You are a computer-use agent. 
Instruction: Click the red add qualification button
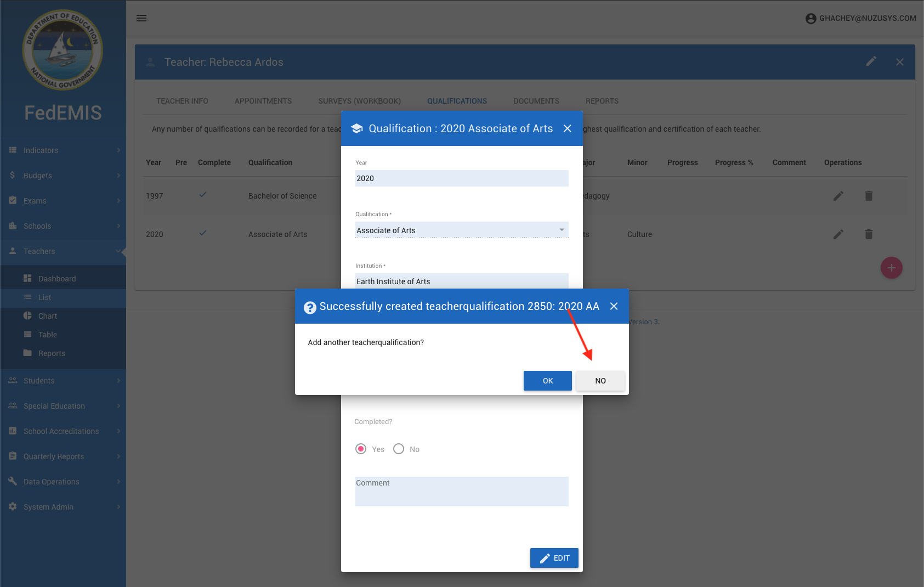(x=891, y=268)
